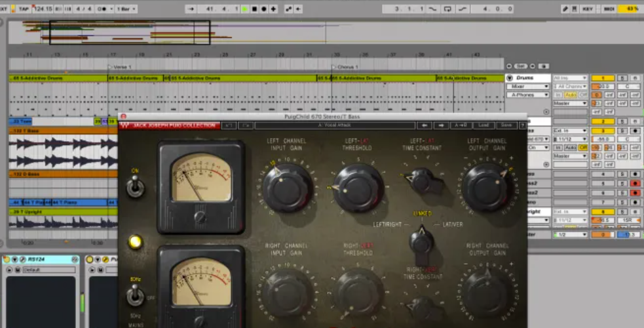
Task: Start playback with the green play button
Action: coord(245,9)
